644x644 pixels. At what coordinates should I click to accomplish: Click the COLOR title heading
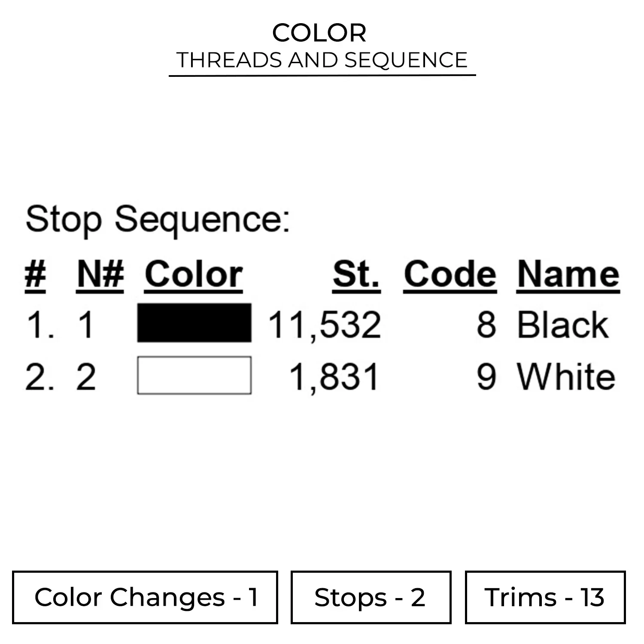point(319,33)
